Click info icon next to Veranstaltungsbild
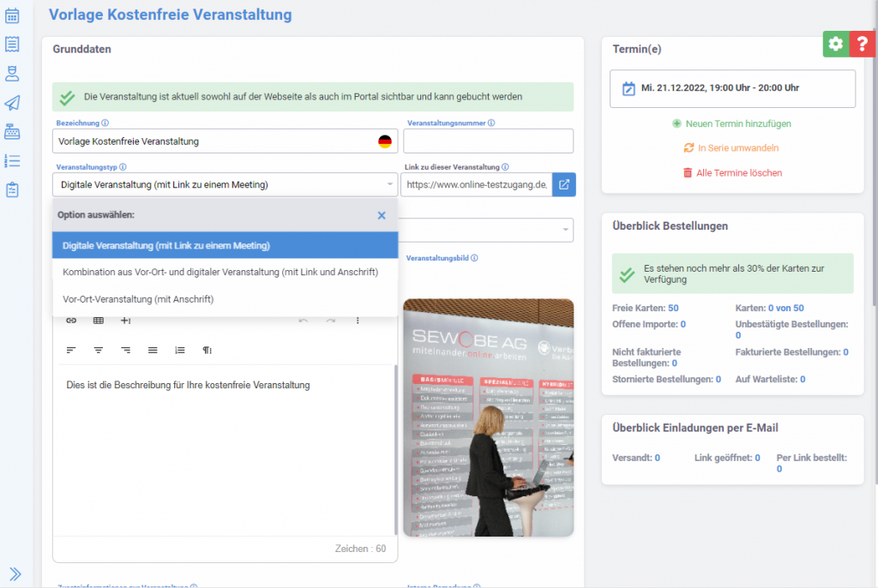Image resolution: width=878 pixels, height=588 pixels. pyautogui.click(x=474, y=258)
